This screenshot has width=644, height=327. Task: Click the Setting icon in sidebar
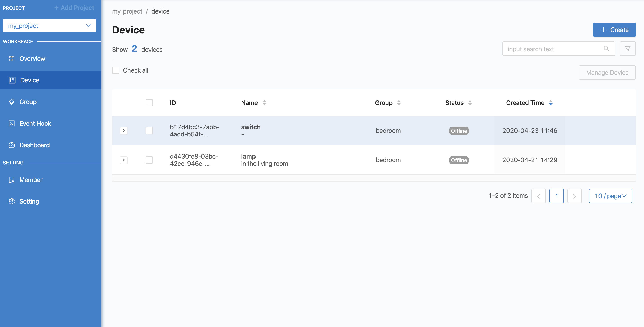tap(12, 201)
